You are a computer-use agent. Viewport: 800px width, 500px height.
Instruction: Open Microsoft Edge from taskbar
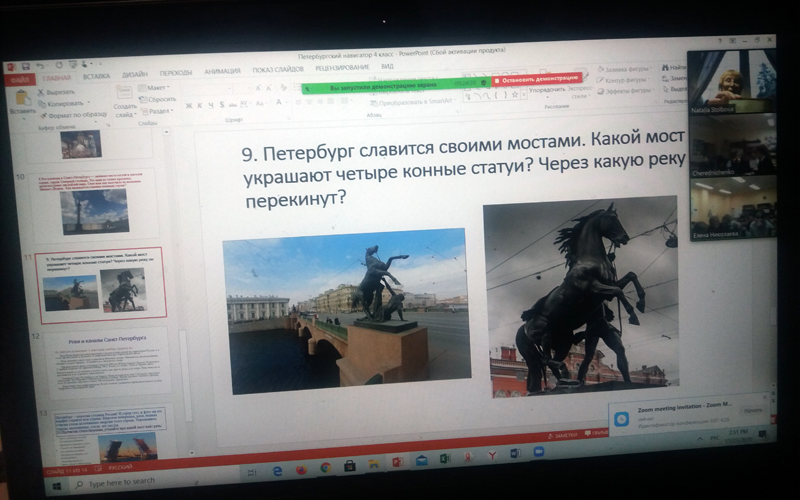coord(277,471)
